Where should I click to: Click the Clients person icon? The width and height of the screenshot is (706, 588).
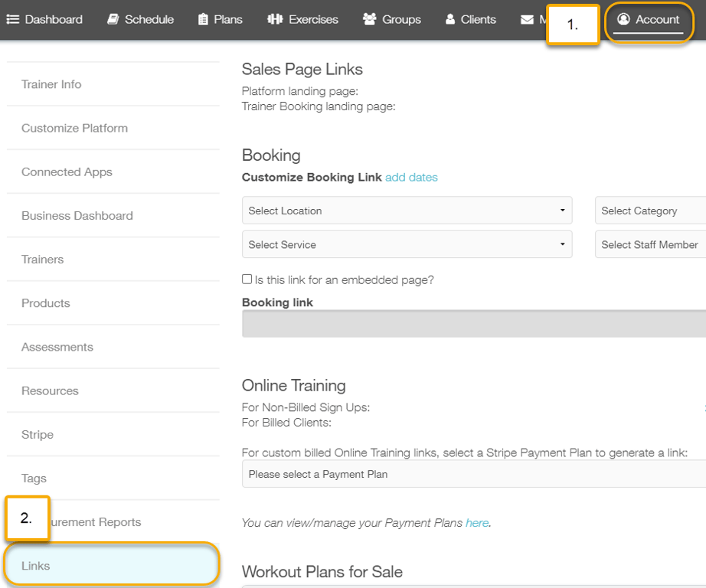[450, 20]
